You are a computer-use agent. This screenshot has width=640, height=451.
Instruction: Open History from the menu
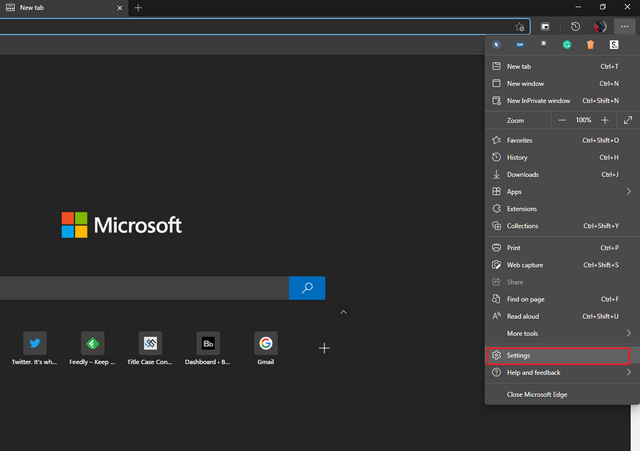pos(562,157)
